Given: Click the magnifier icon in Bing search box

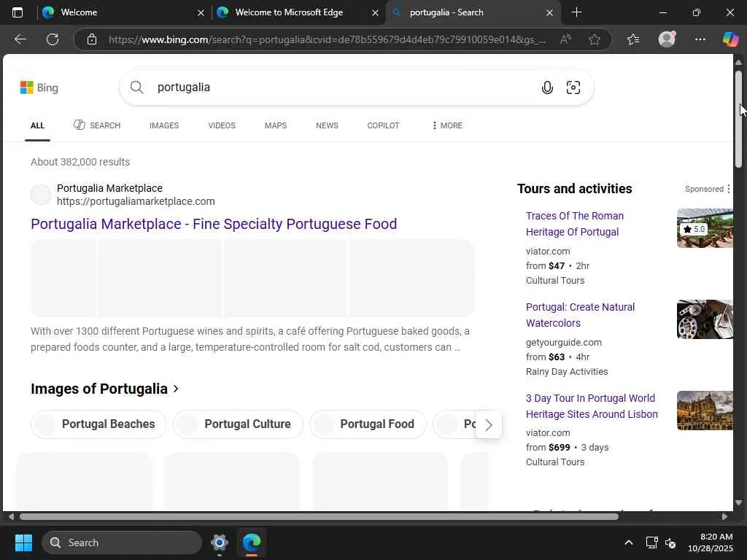Looking at the screenshot, I should (x=136, y=87).
